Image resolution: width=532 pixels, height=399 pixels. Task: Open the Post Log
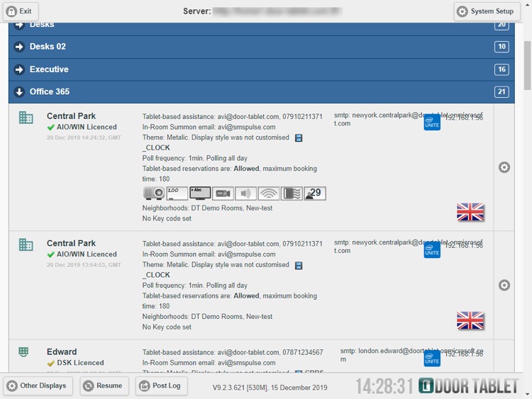(x=162, y=386)
